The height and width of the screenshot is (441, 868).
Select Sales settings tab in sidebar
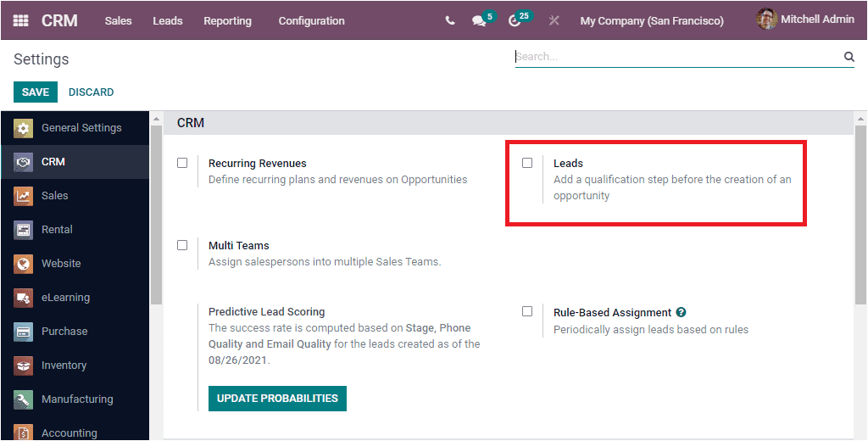[75, 196]
